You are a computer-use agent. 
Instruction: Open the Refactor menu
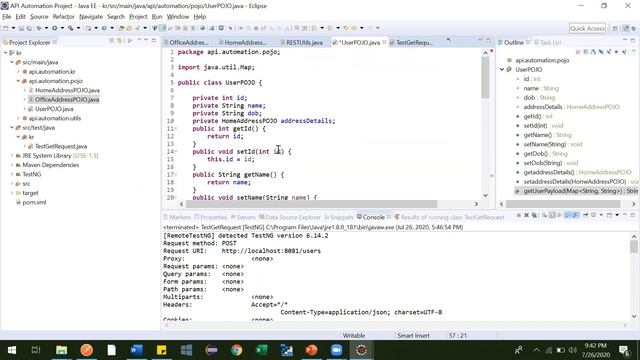click(x=64, y=17)
